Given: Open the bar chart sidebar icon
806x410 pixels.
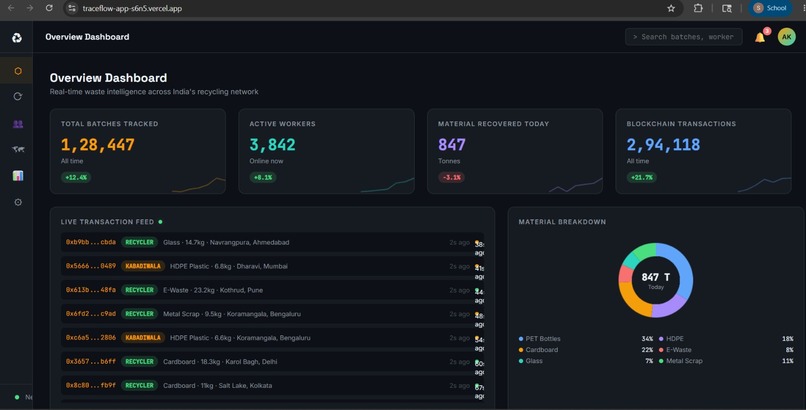Looking at the screenshot, I should (18, 176).
